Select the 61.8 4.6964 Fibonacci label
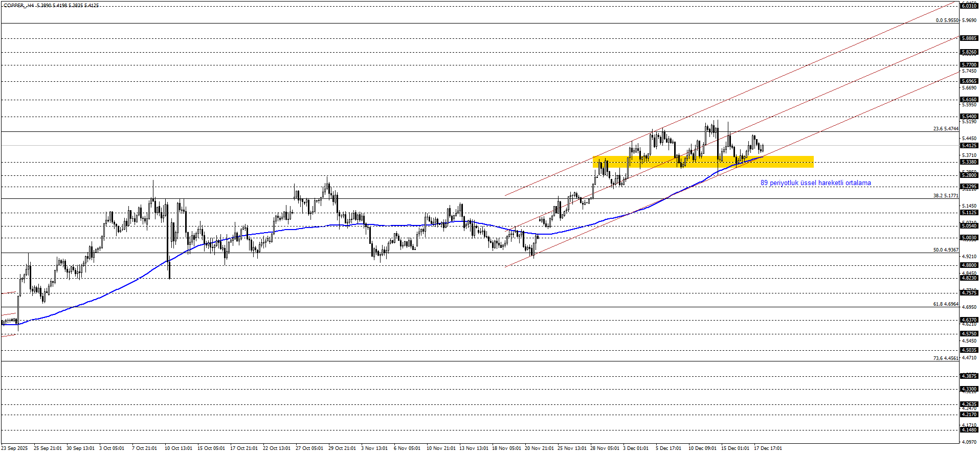 click(x=945, y=304)
